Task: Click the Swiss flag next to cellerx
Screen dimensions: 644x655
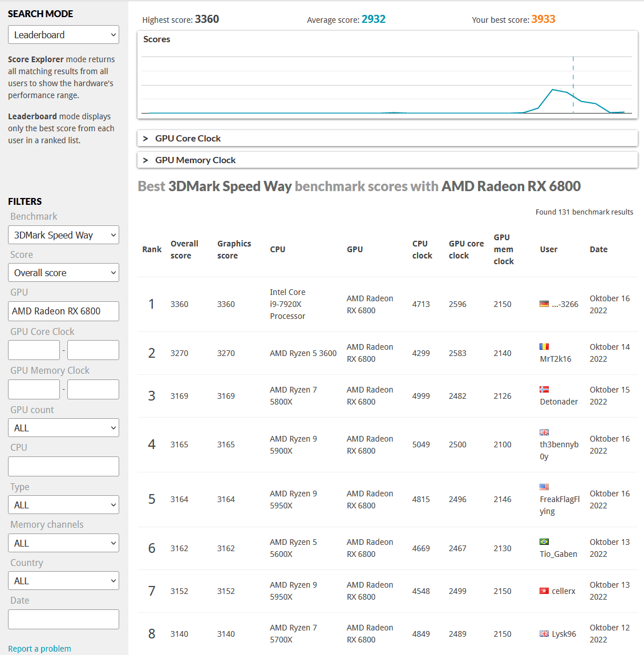Action: coord(544,591)
